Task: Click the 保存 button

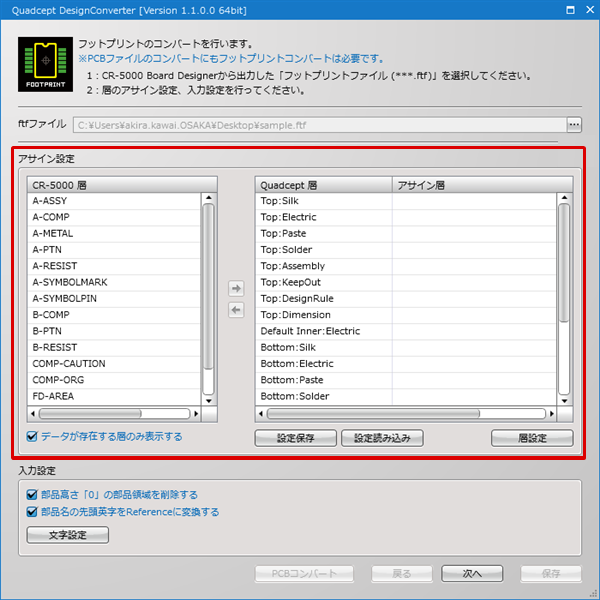Action: pyautogui.click(x=551, y=573)
